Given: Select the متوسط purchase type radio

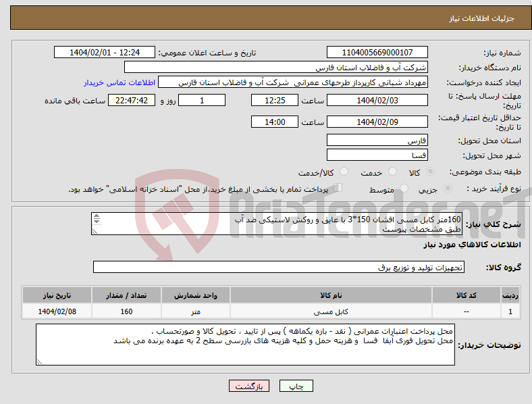Looking at the screenshot, I should (404, 188).
